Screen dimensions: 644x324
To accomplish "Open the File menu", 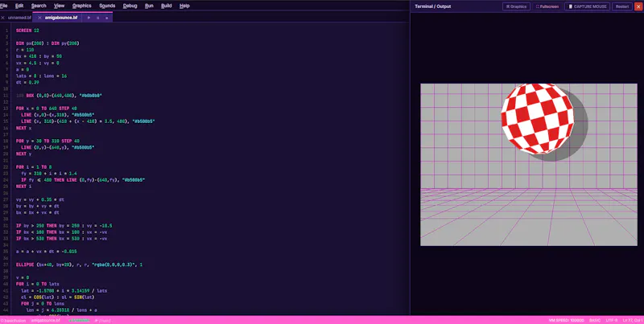I will pos(4,6).
